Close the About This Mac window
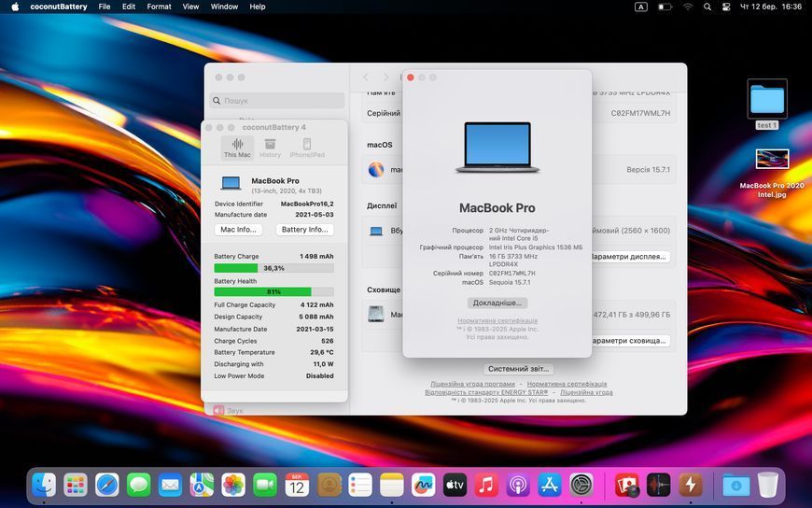 coord(410,78)
